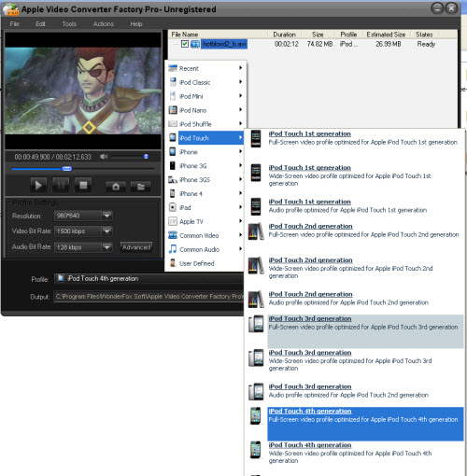Click the video file icon beside hotblood2_b.avi
The image size is (467, 476).
(x=195, y=44)
